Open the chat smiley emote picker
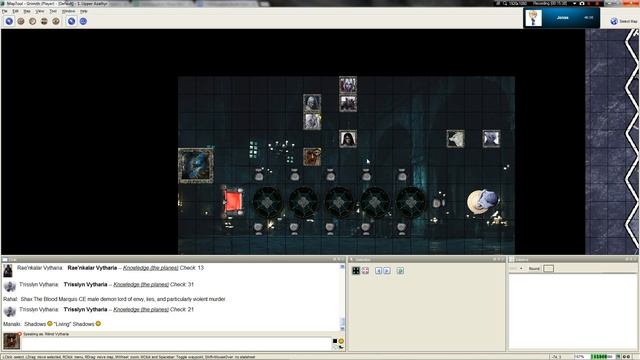 click(x=341, y=341)
